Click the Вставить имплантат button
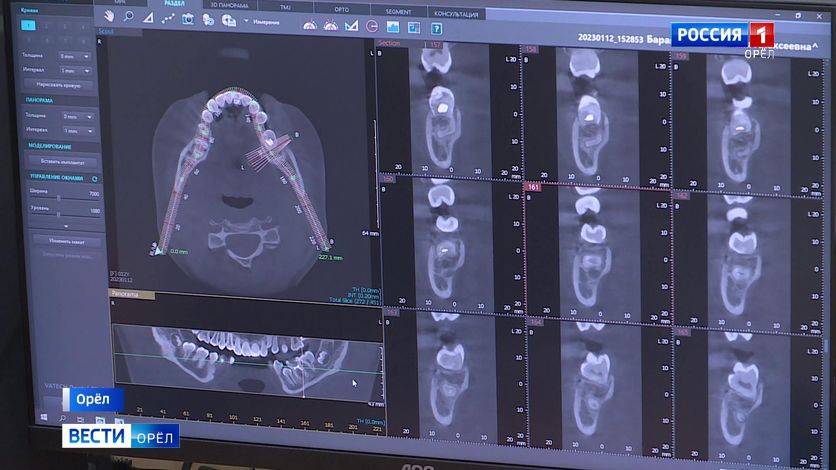Screen dimensions: 836x470 [x=63, y=161]
